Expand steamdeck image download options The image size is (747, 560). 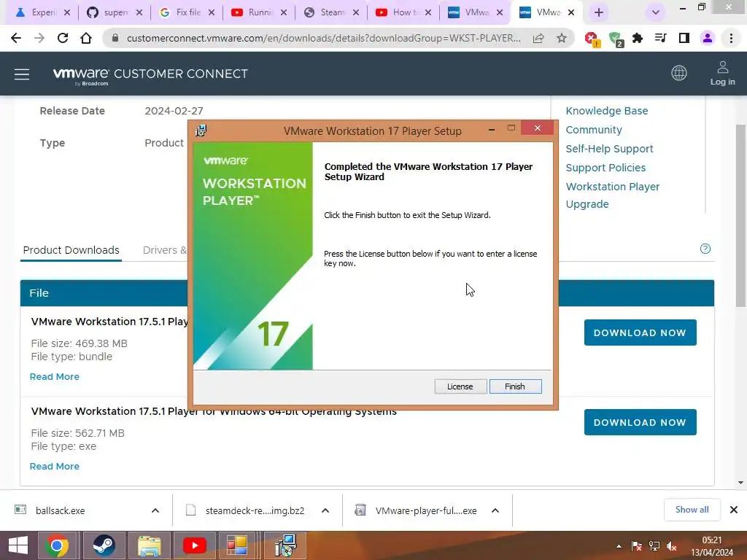point(325,510)
